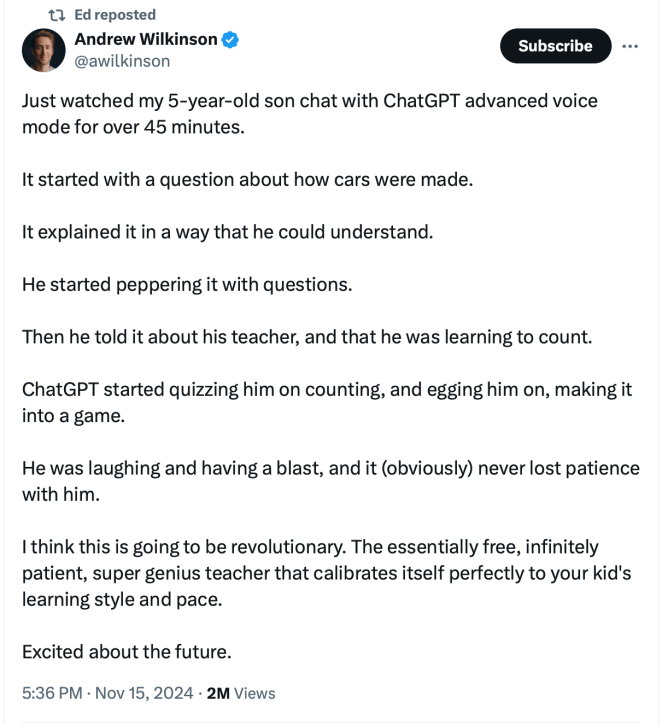Open the Andrew Wilkinson display name link

[x=146, y=40]
